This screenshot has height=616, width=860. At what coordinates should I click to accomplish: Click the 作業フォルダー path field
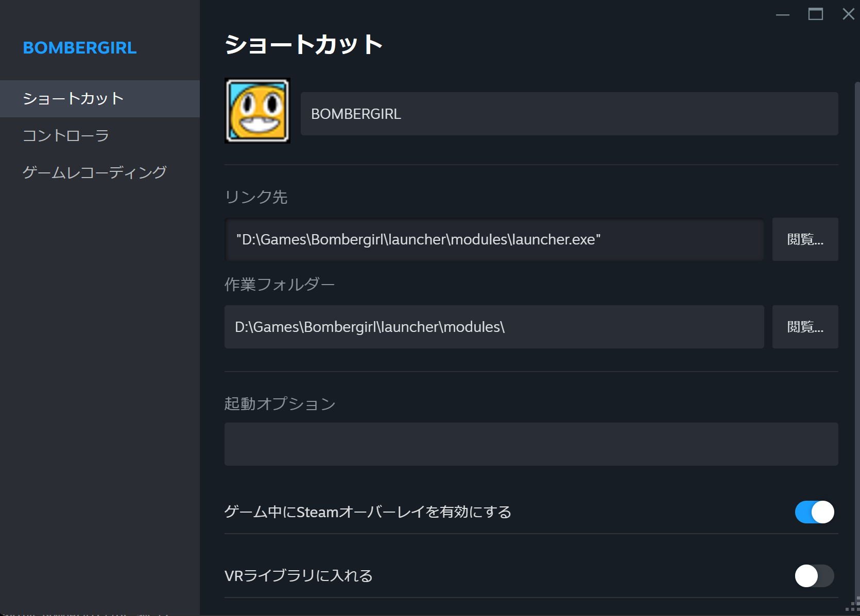pos(494,327)
